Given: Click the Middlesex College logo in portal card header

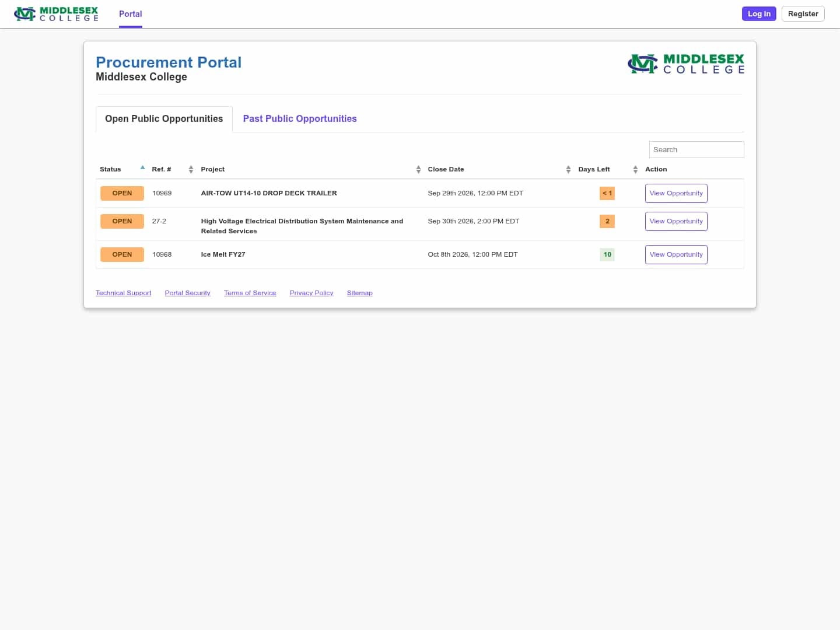Looking at the screenshot, I should (x=686, y=64).
